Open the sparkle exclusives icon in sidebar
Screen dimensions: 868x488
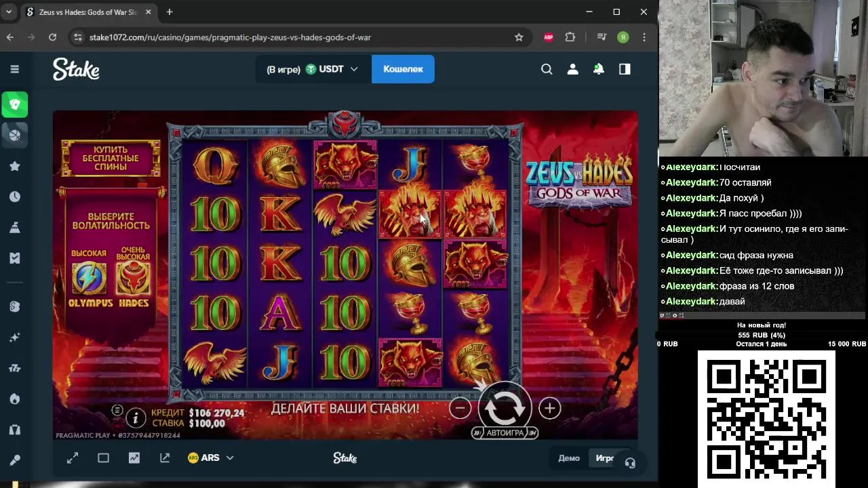coord(14,337)
